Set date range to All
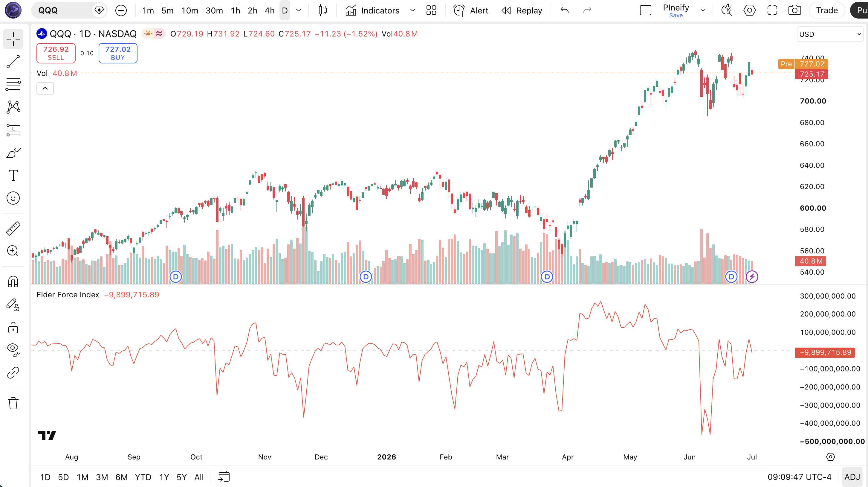The image size is (868, 487). 199,477
